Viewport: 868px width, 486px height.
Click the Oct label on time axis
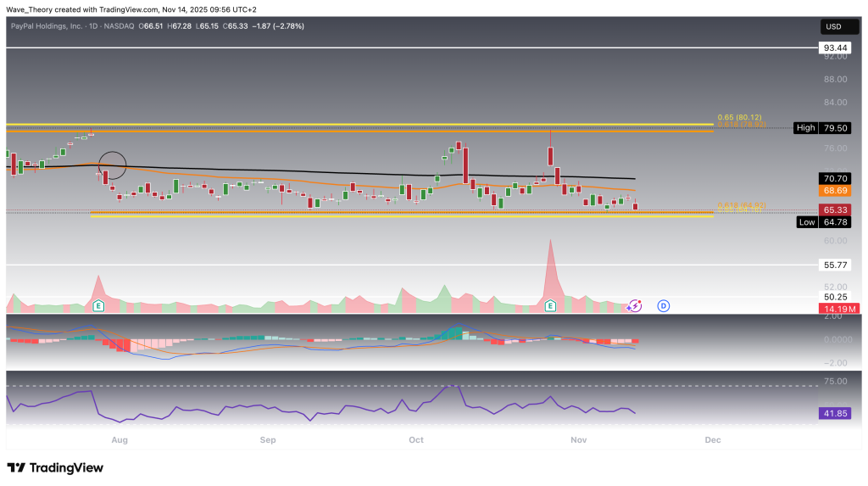(x=415, y=440)
